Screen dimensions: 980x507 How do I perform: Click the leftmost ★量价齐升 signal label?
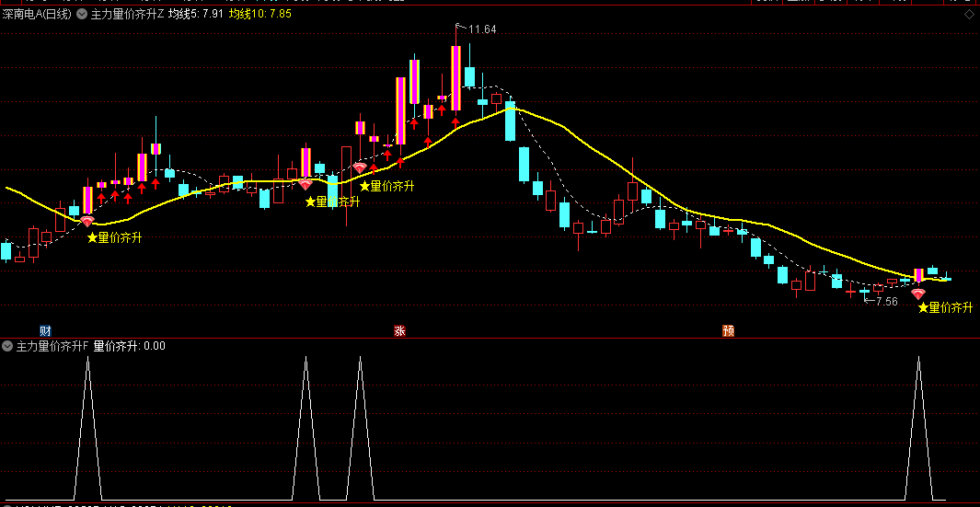(114, 237)
